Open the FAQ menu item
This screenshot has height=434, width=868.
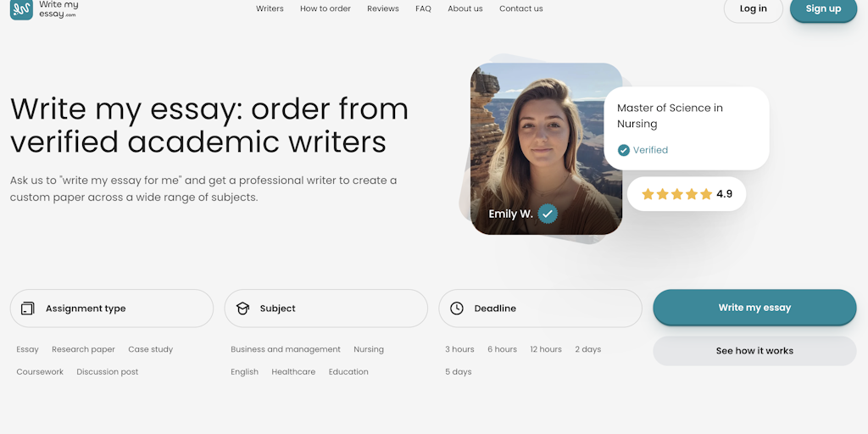424,8
